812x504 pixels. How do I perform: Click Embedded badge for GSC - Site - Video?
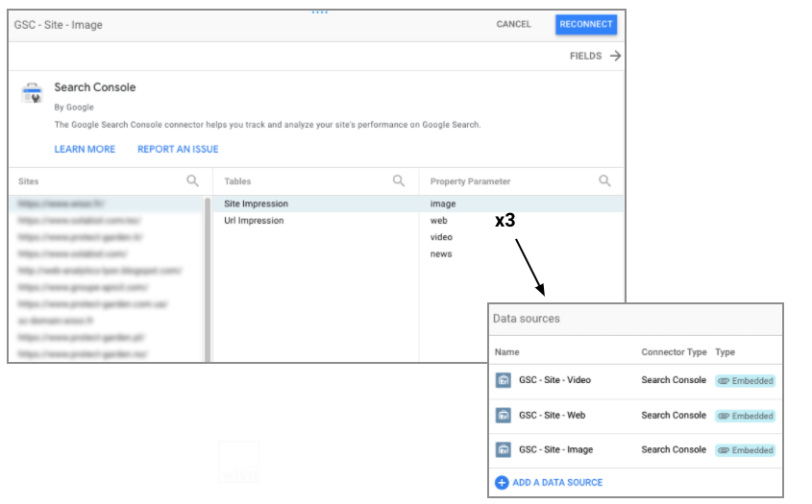pyautogui.click(x=745, y=381)
